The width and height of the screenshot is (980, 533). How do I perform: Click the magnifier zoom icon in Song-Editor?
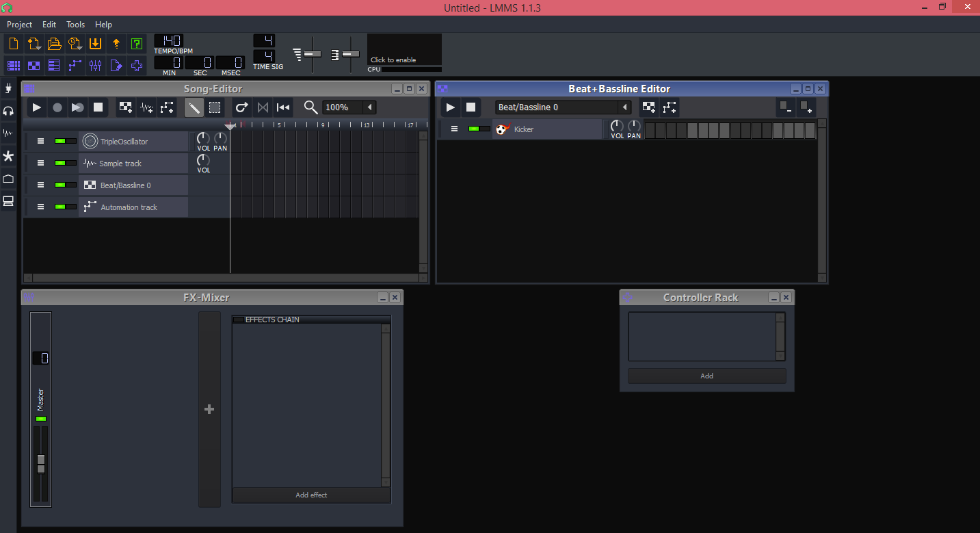point(311,107)
